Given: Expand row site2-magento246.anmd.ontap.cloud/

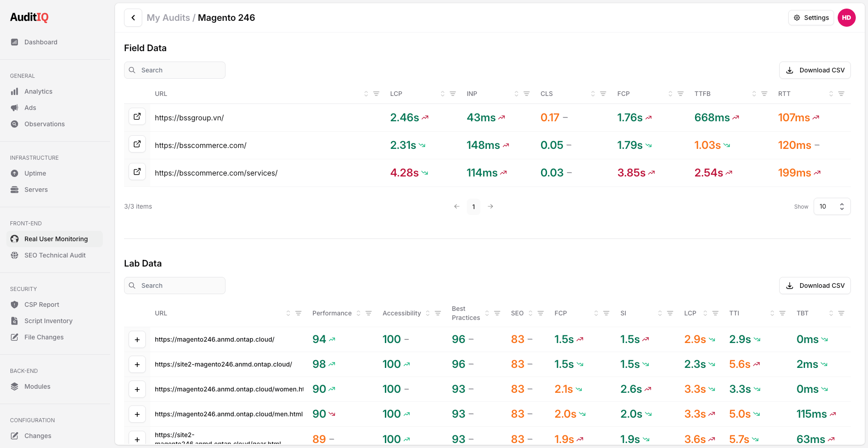Looking at the screenshot, I should coord(137,365).
